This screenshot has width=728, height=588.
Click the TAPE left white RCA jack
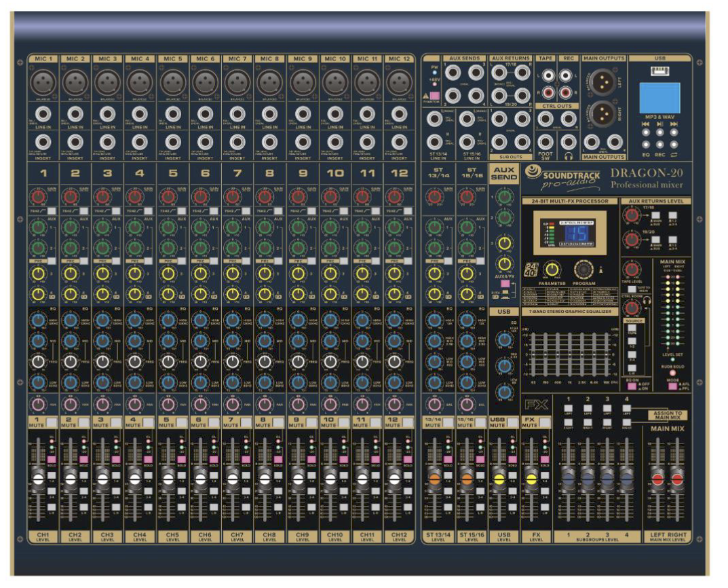548,75
